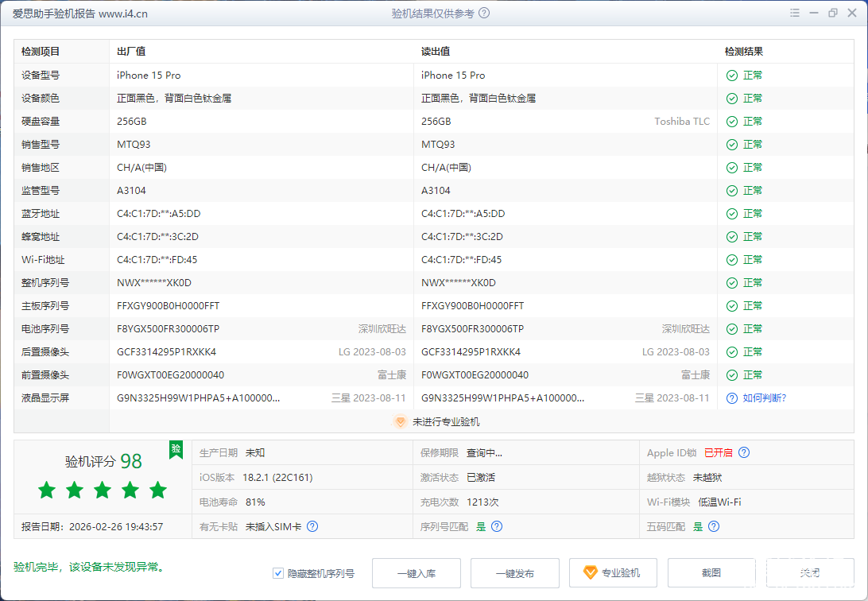Toggle the 隐藏整机序列号 checkbox
The width and height of the screenshot is (868, 601).
[278, 573]
